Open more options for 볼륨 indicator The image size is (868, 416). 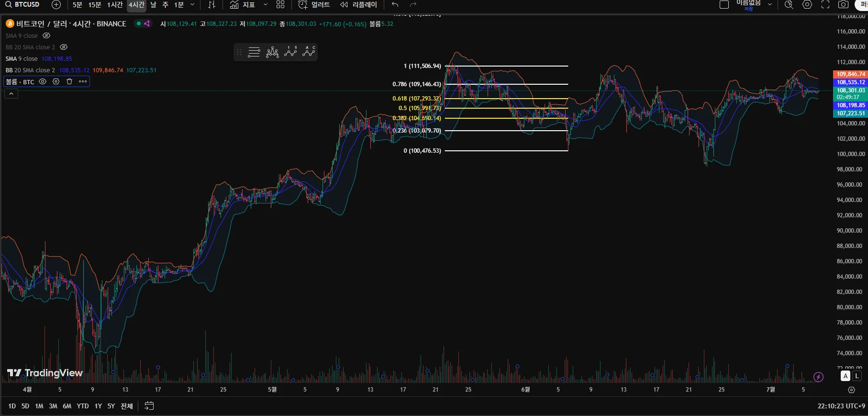[83, 81]
